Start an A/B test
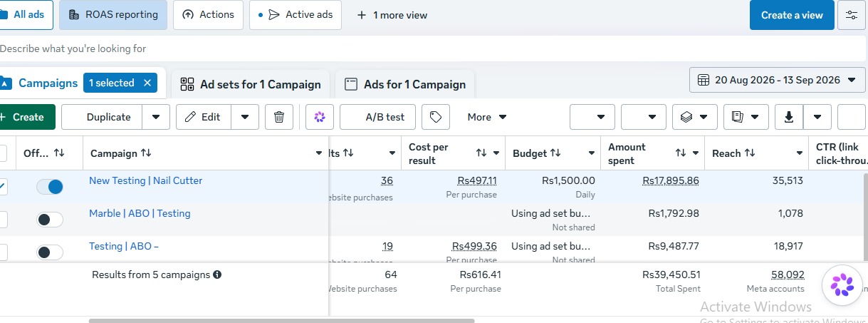868x323 pixels. [x=377, y=117]
